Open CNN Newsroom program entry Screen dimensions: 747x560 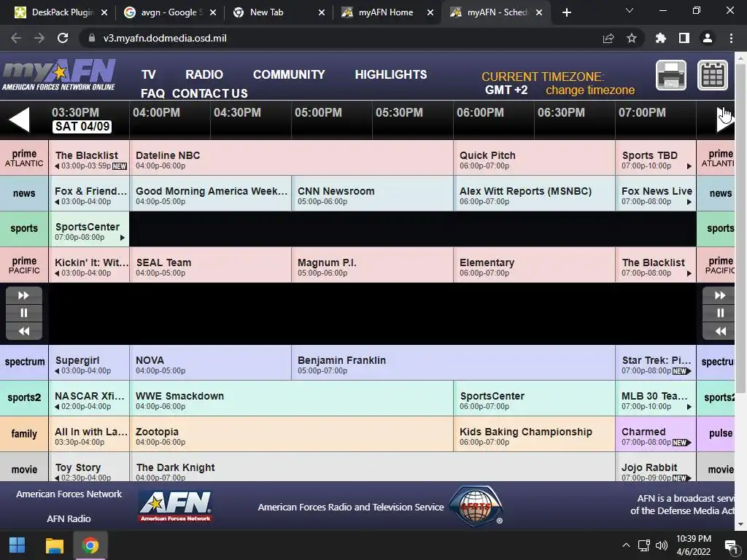click(x=372, y=193)
